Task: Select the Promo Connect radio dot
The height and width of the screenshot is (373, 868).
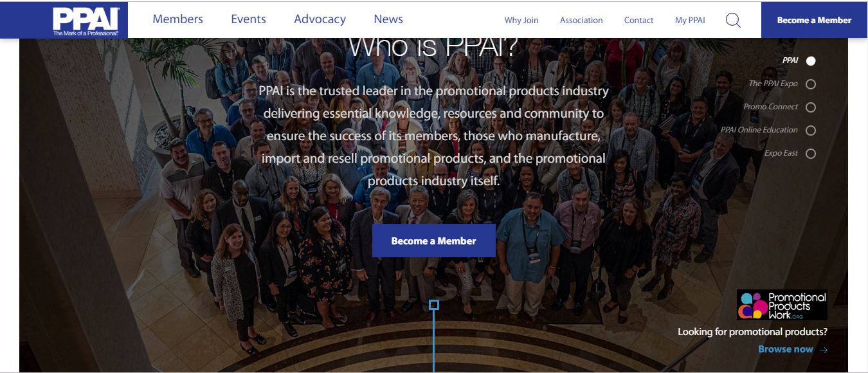Action: 811,107
